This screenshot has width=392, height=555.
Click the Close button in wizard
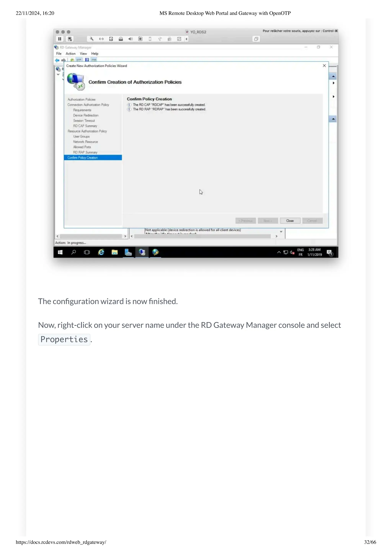[290, 221]
